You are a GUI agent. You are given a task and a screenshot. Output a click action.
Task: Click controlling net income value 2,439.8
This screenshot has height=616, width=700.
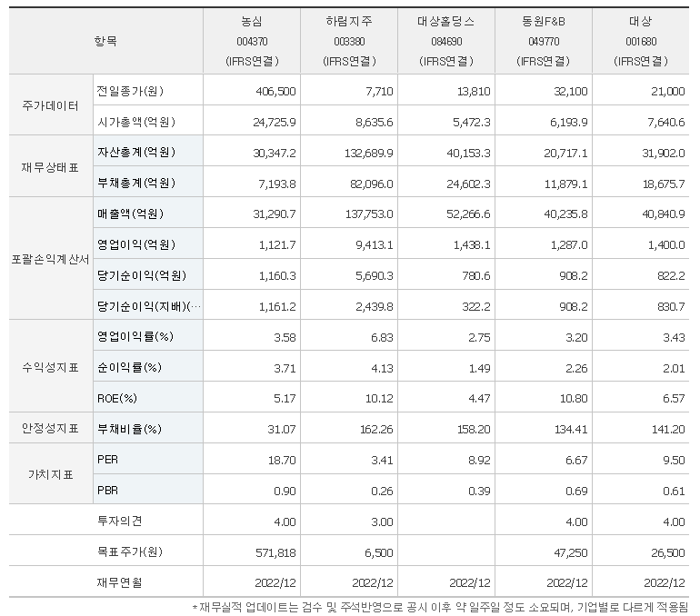coord(375,306)
